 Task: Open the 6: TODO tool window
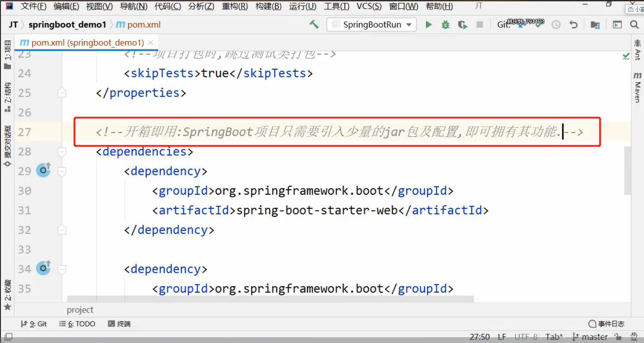(77, 324)
